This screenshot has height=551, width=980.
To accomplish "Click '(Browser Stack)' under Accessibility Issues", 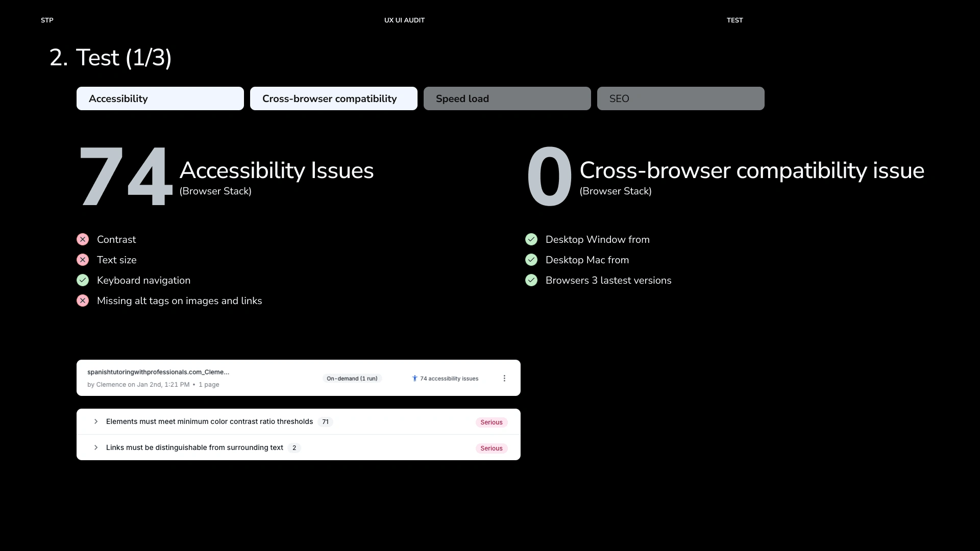I will pos(215,191).
